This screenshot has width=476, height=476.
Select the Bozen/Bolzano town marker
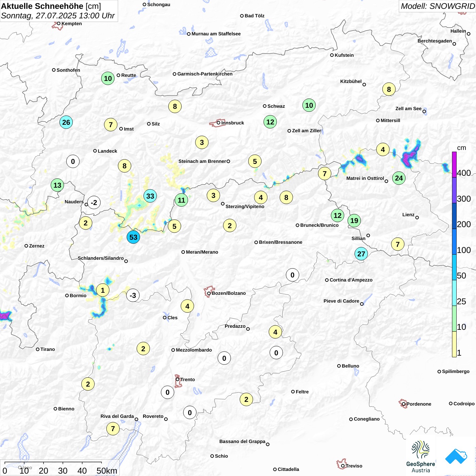209,293
